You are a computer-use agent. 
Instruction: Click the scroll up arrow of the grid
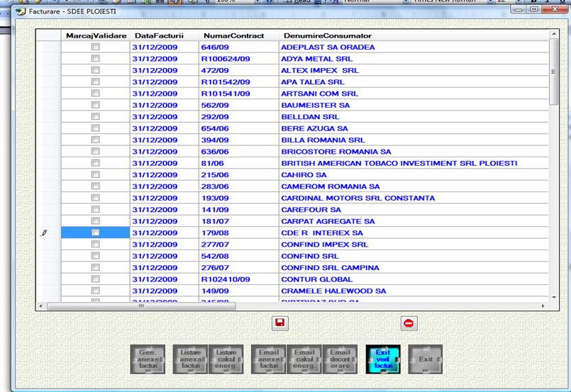point(554,34)
